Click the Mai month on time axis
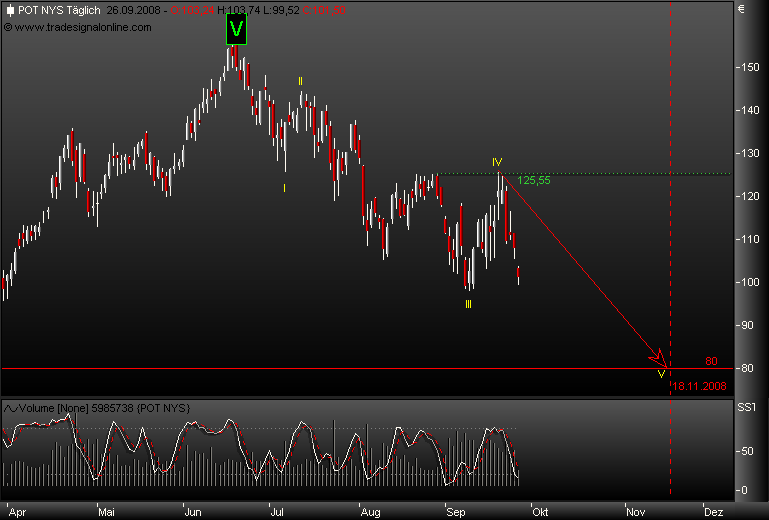Image resolution: width=769 pixels, height=520 pixels. tap(106, 512)
